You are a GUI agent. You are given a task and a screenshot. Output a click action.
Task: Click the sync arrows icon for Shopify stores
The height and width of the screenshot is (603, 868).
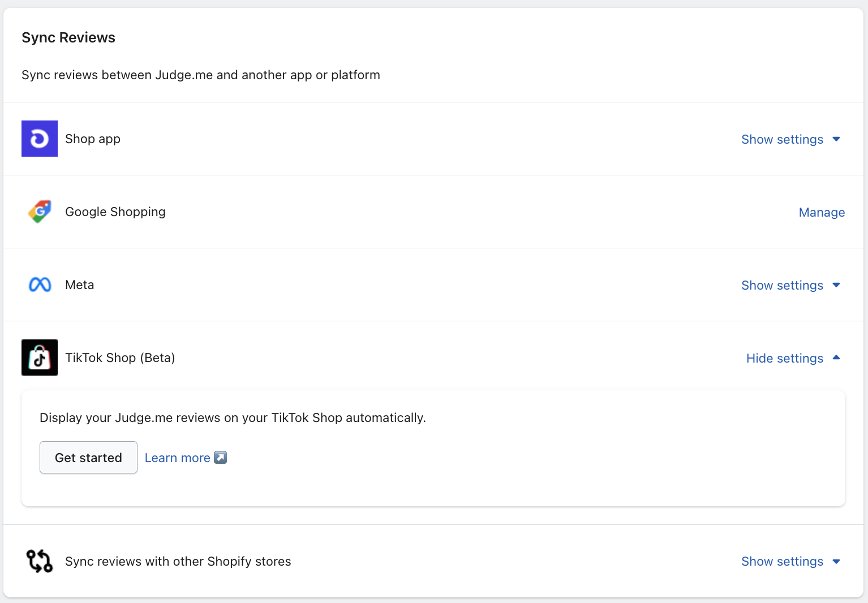(40, 561)
